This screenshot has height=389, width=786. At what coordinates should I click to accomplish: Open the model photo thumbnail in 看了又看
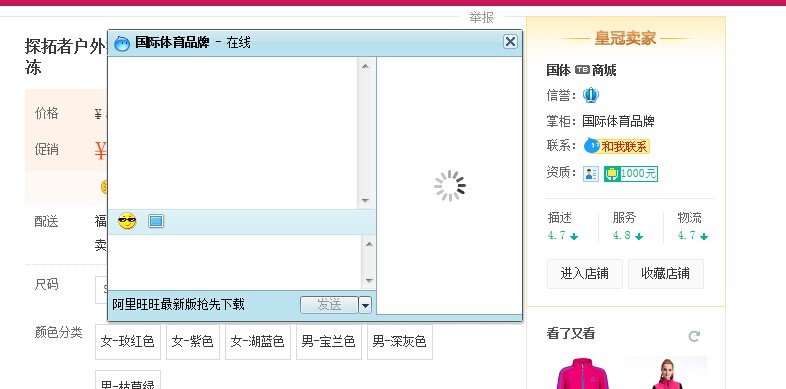[x=666, y=372]
